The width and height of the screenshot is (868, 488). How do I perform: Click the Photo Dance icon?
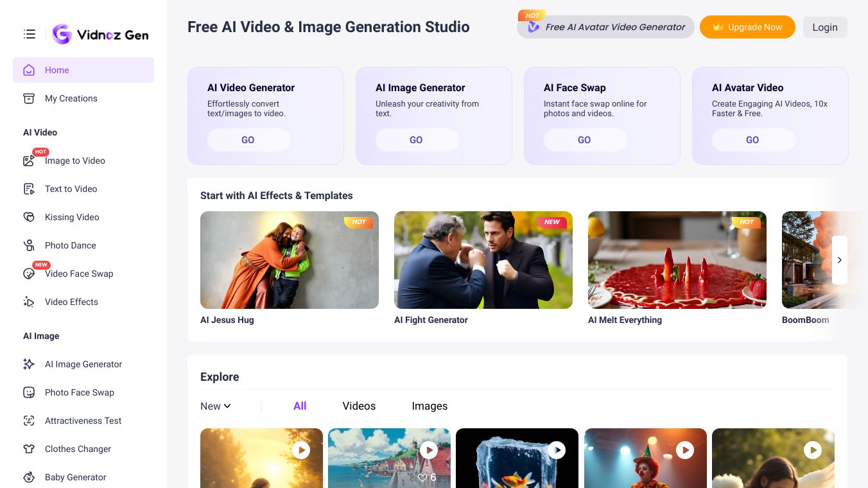(x=29, y=245)
